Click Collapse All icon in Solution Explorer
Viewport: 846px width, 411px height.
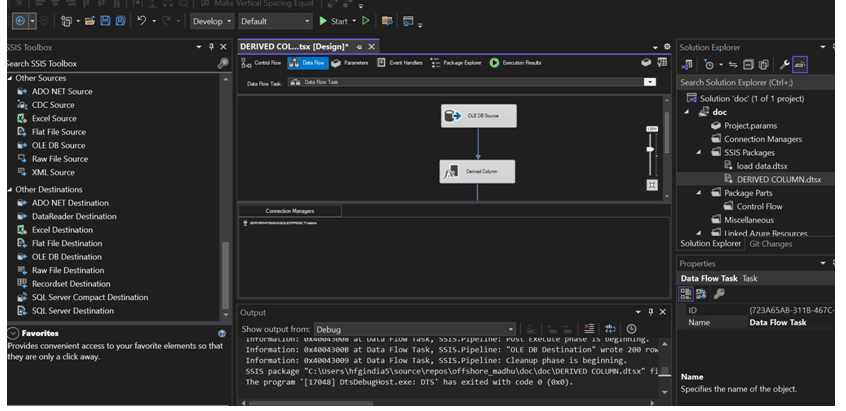point(748,65)
